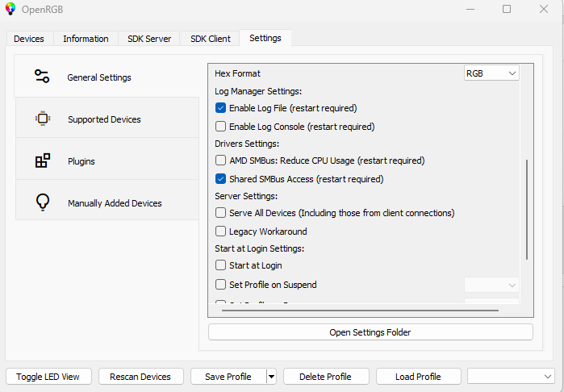The image size is (564, 392).
Task: Uncheck Shared SMBus Access
Action: click(220, 179)
